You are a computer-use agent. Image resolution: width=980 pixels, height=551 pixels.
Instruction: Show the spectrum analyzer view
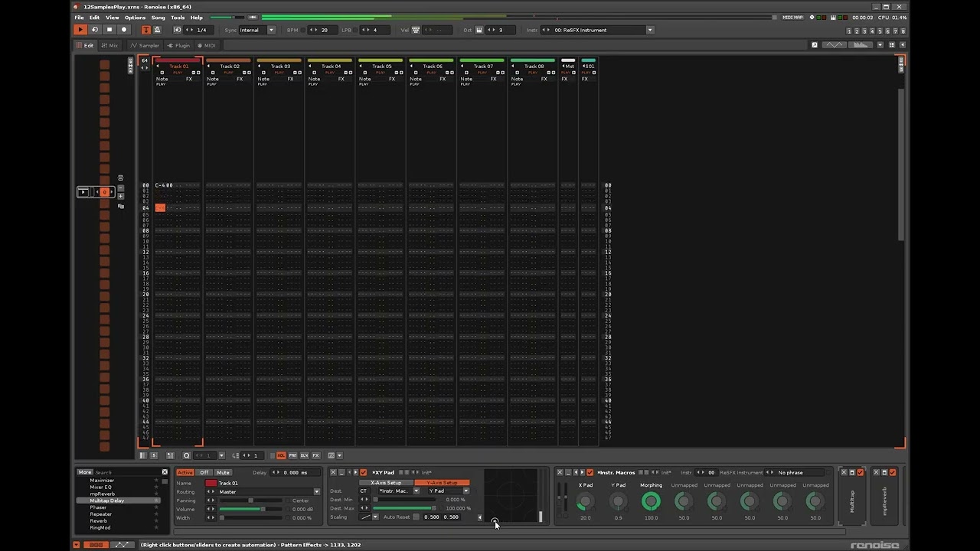click(x=861, y=45)
